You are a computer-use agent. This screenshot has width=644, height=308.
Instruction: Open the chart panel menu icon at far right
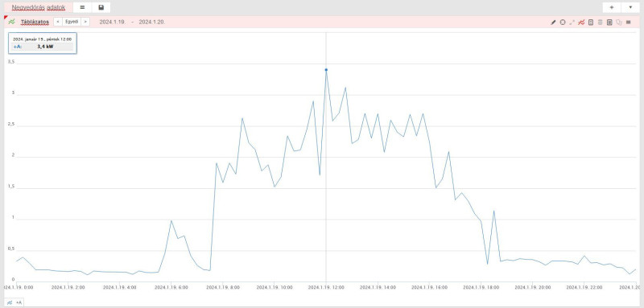(629, 23)
